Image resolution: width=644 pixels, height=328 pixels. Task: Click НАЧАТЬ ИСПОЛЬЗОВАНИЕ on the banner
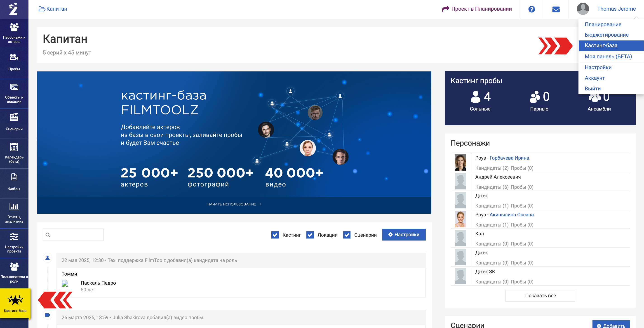pyautogui.click(x=234, y=204)
